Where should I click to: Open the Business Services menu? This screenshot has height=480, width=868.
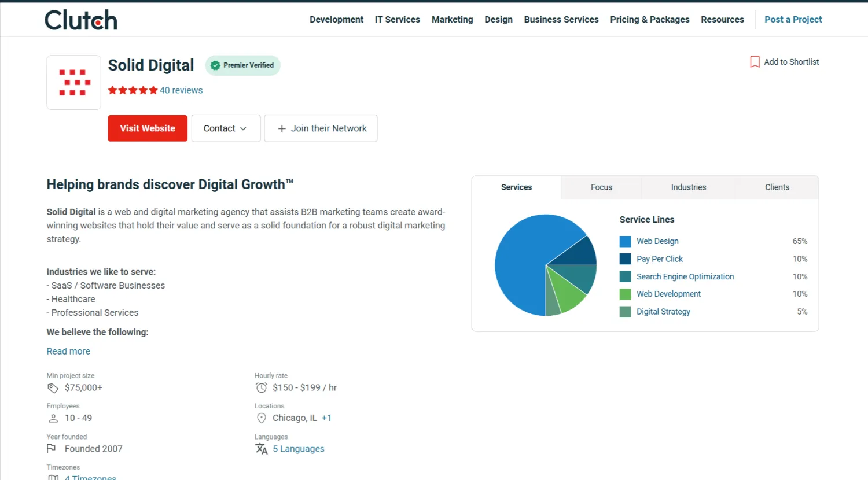coord(561,19)
